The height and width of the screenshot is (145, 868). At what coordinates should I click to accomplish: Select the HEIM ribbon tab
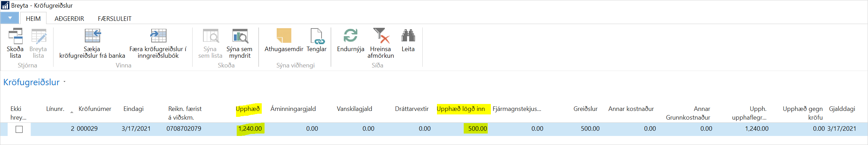pos(33,18)
